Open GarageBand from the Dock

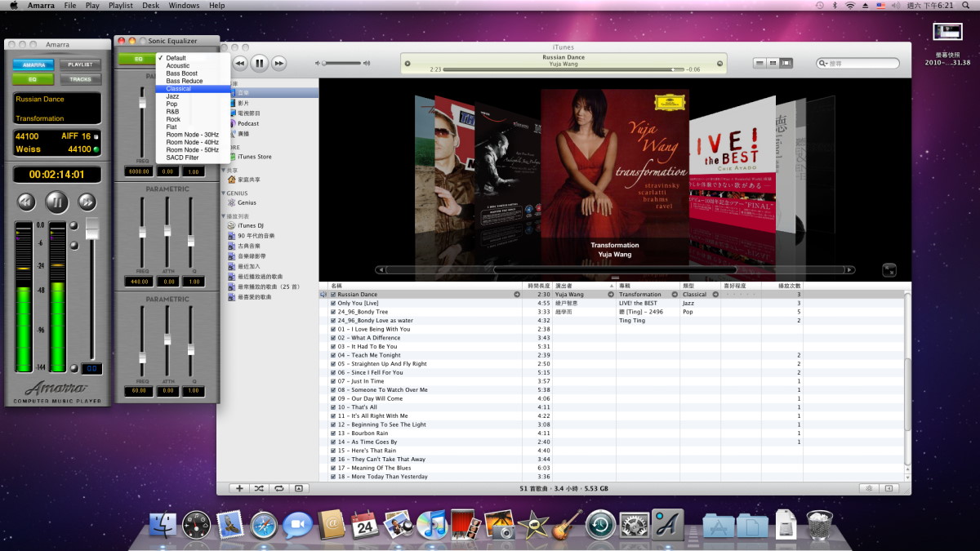coord(566,524)
